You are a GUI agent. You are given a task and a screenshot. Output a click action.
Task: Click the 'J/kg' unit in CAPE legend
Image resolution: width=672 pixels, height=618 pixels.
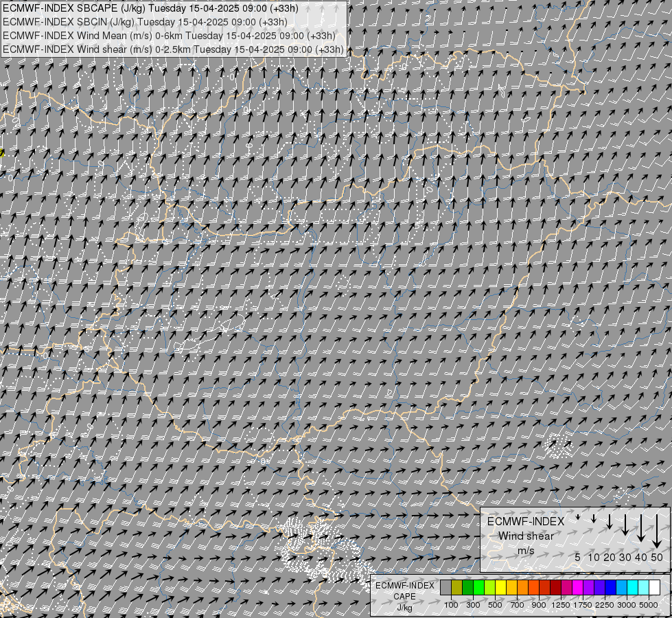[404, 608]
